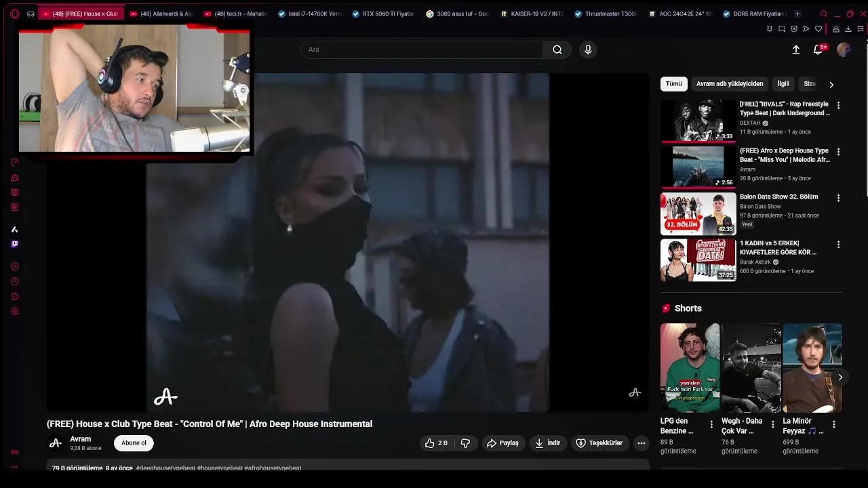
Task: Take a snapshot with the capture icon
Action: pyautogui.click(x=781, y=28)
